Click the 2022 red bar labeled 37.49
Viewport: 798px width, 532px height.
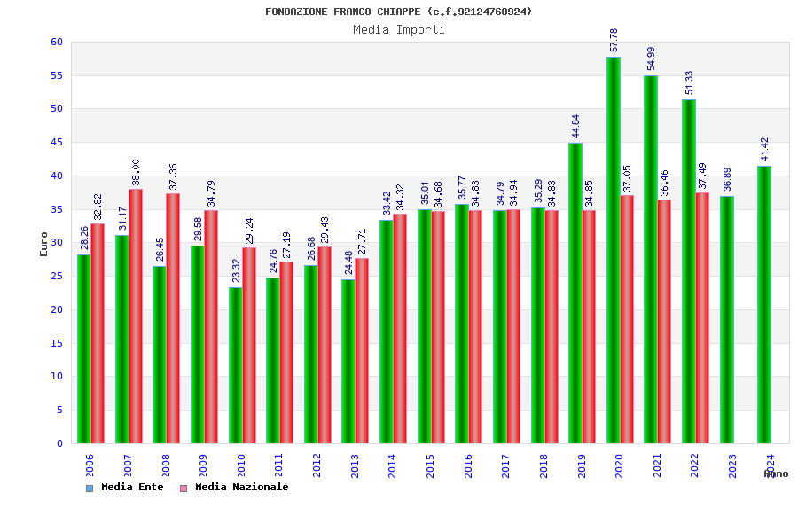coord(703,317)
